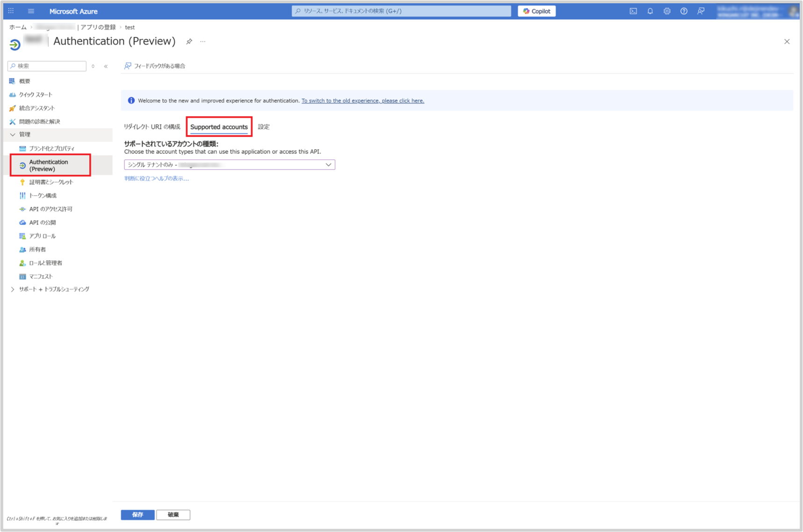The image size is (803, 532).
Task: Click the 破棄 discard button
Action: (173, 515)
